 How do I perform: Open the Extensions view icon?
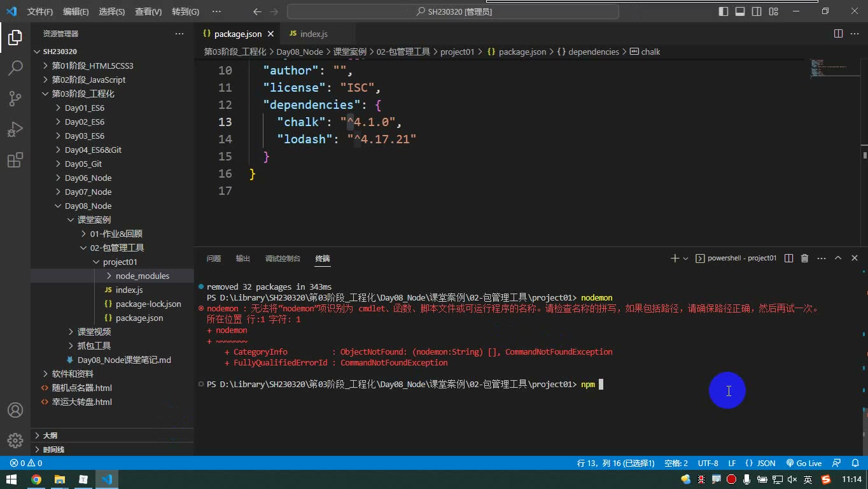15,160
